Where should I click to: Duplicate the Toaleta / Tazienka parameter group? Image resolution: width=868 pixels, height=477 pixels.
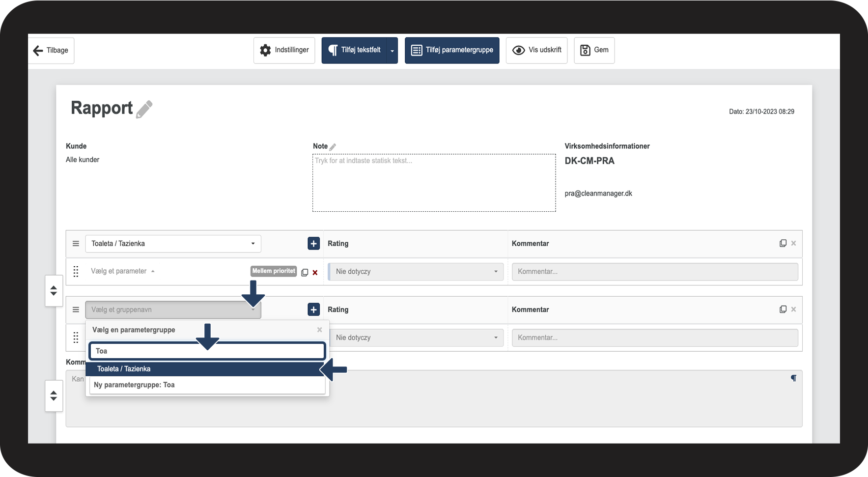point(783,244)
